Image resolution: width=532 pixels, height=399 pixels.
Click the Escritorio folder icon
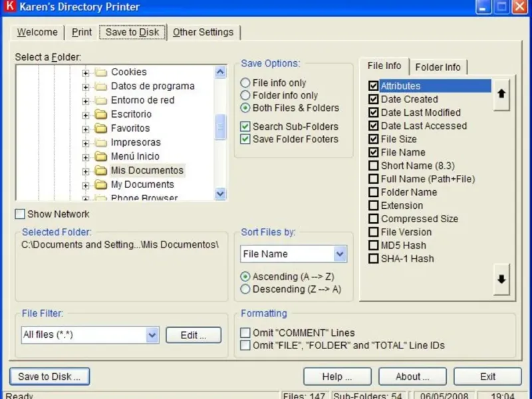click(101, 114)
